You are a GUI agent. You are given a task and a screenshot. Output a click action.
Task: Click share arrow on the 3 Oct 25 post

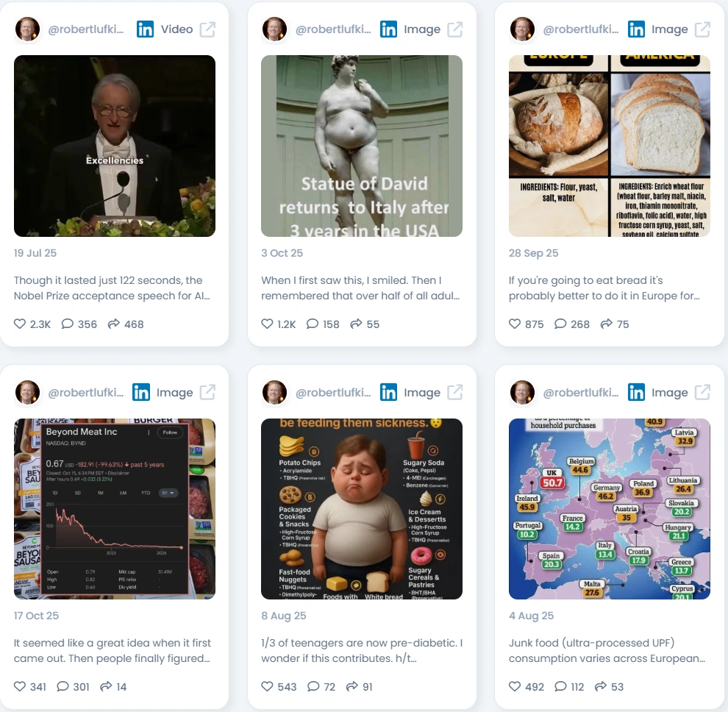(x=356, y=324)
